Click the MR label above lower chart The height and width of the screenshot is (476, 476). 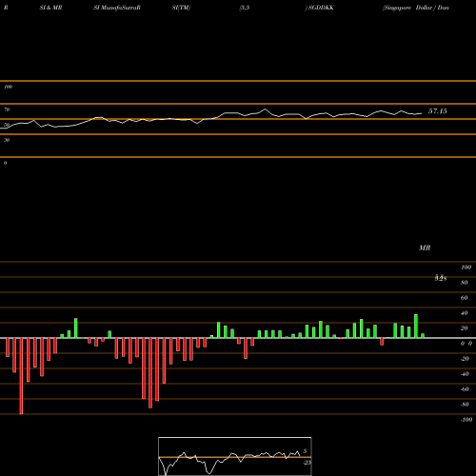(x=425, y=248)
